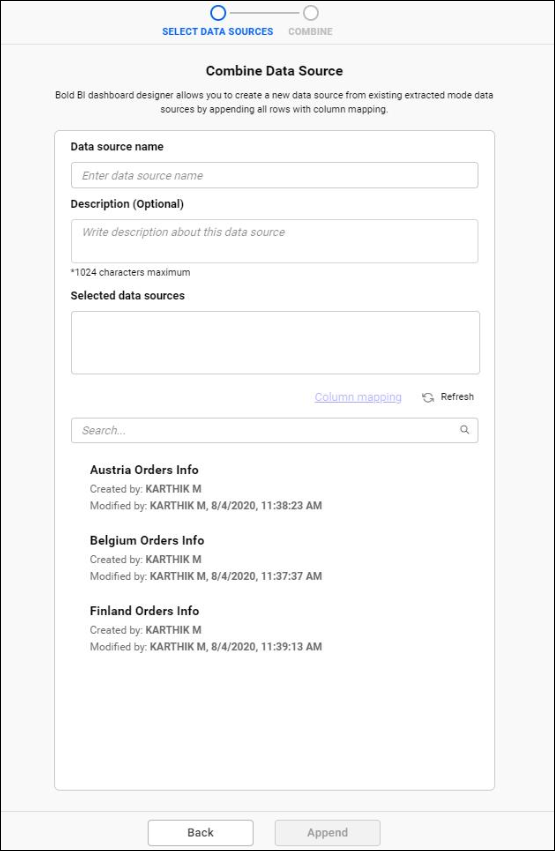Focus the data source name field
This screenshot has width=555, height=851.
tap(275, 175)
